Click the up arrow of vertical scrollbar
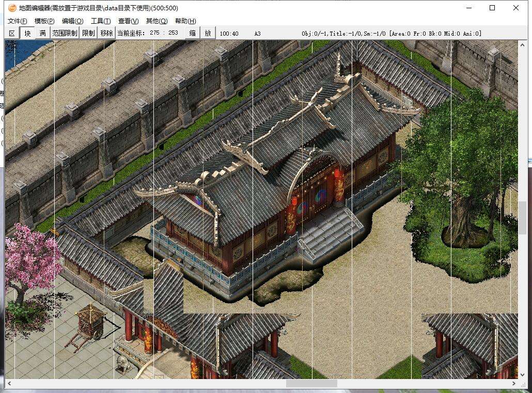The image size is (532, 393). pyautogui.click(x=522, y=44)
